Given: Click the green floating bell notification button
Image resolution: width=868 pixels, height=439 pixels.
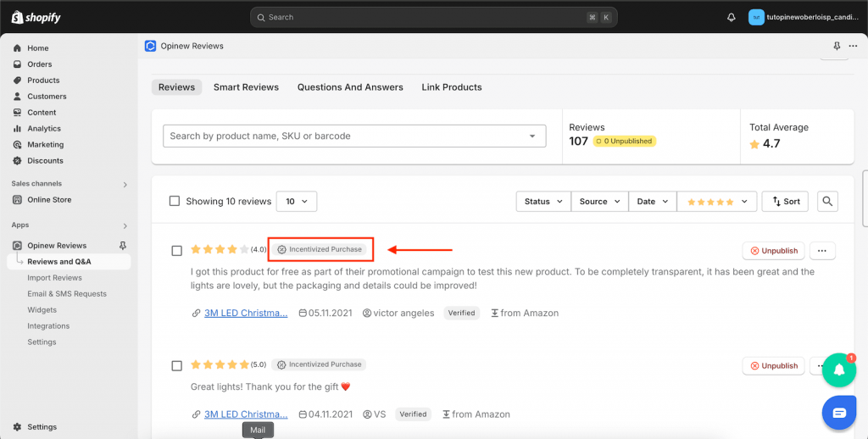Looking at the screenshot, I should coord(838,370).
